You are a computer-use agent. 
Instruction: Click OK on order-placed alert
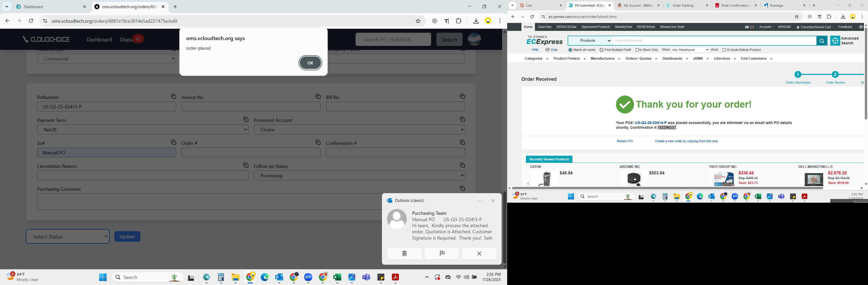310,63
